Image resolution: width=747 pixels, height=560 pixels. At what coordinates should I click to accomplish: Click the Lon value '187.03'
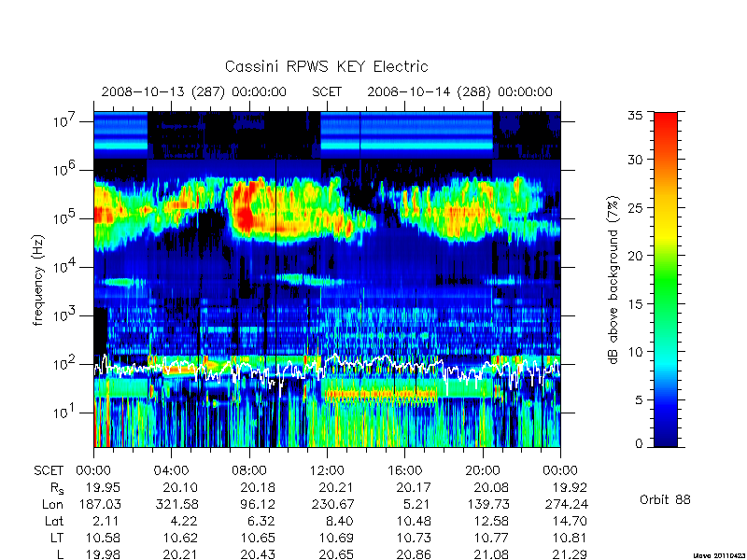(99, 504)
